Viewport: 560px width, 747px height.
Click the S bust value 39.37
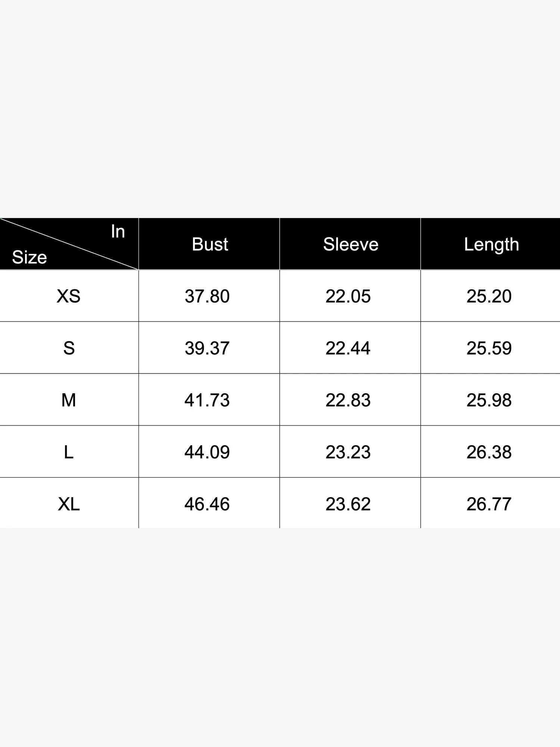point(207,348)
